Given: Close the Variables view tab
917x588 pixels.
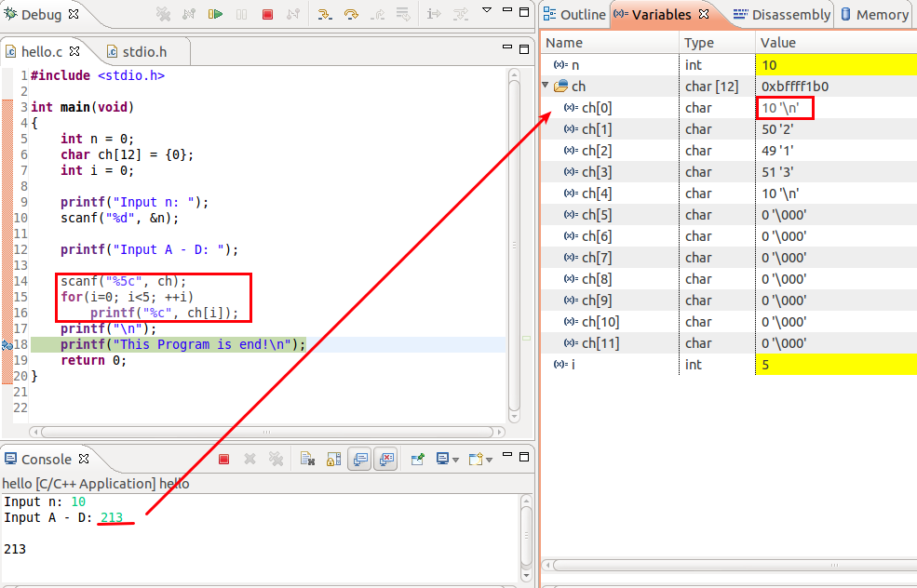Looking at the screenshot, I should pos(704,14).
